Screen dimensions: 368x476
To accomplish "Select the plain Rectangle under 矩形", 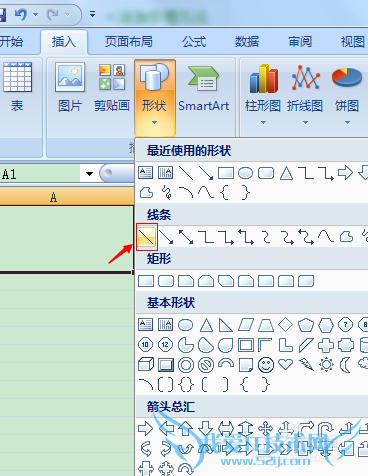I will [x=146, y=281].
